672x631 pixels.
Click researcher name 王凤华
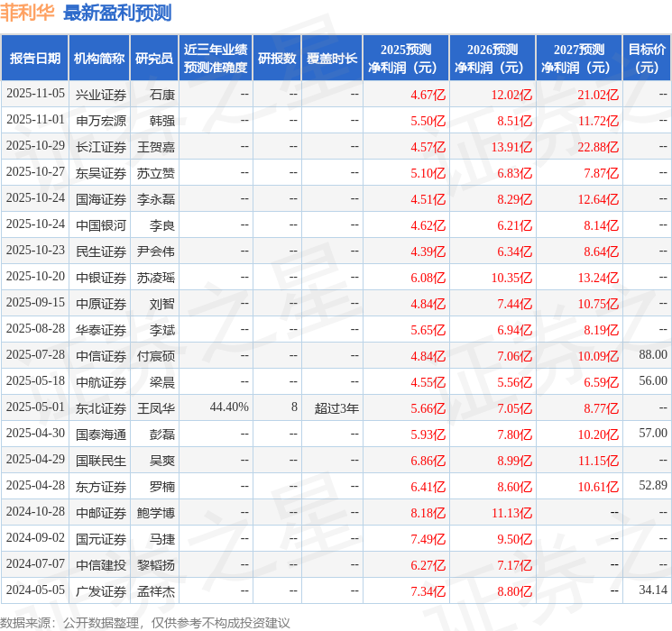155,407
